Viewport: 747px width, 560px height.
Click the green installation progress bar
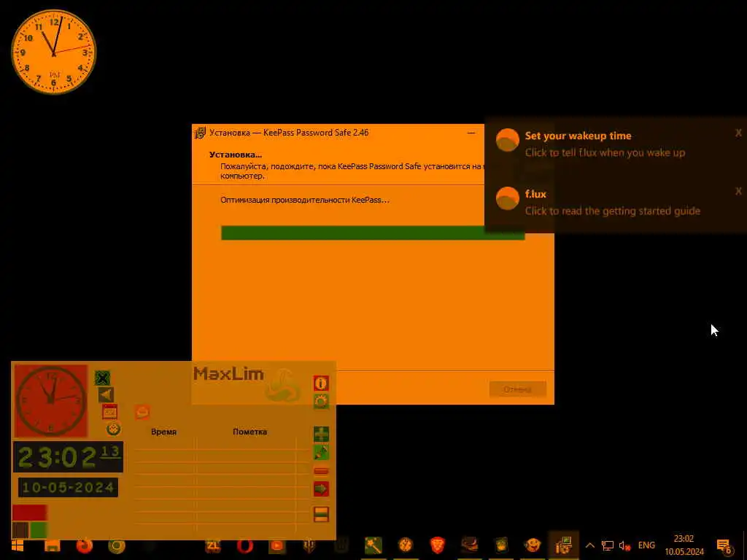pyautogui.click(x=373, y=233)
